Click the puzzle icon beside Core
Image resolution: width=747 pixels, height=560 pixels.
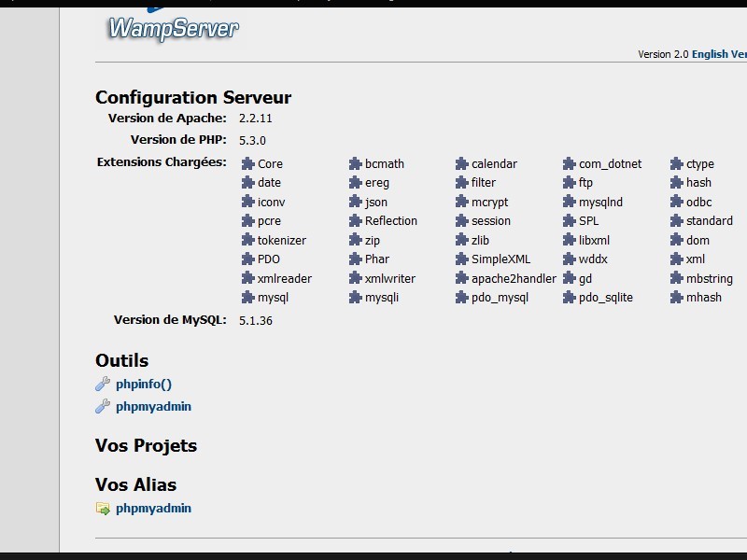pos(247,164)
